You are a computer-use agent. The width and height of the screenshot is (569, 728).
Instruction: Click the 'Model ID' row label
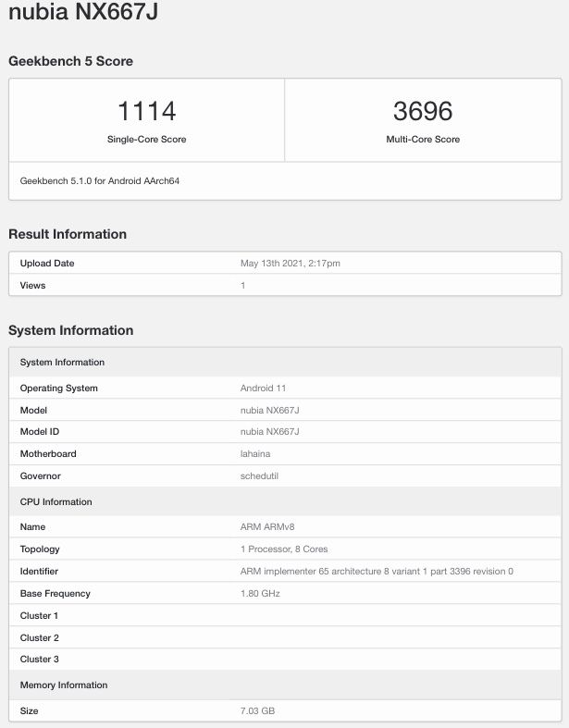40,432
